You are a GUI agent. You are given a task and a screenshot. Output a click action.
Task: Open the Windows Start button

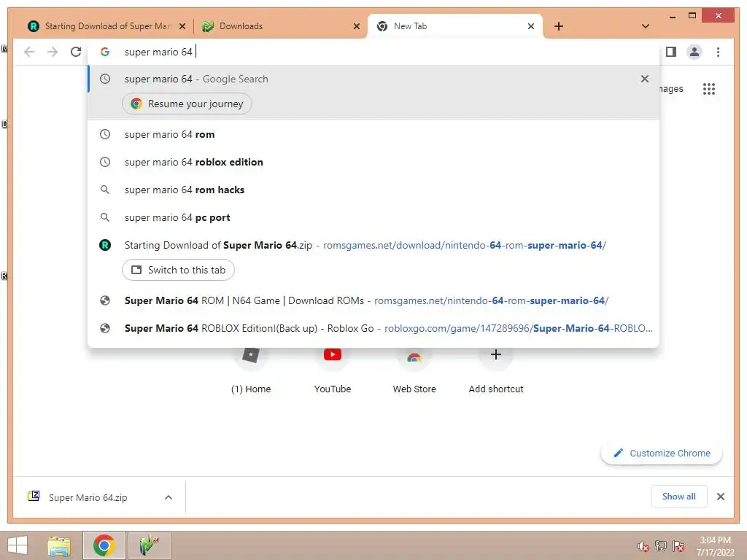tap(18, 545)
